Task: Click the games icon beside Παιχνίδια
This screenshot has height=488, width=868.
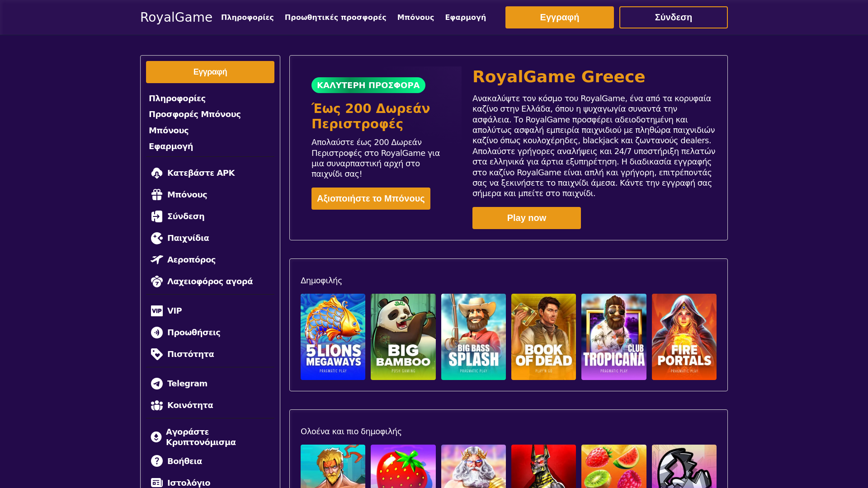Action: pos(157,238)
